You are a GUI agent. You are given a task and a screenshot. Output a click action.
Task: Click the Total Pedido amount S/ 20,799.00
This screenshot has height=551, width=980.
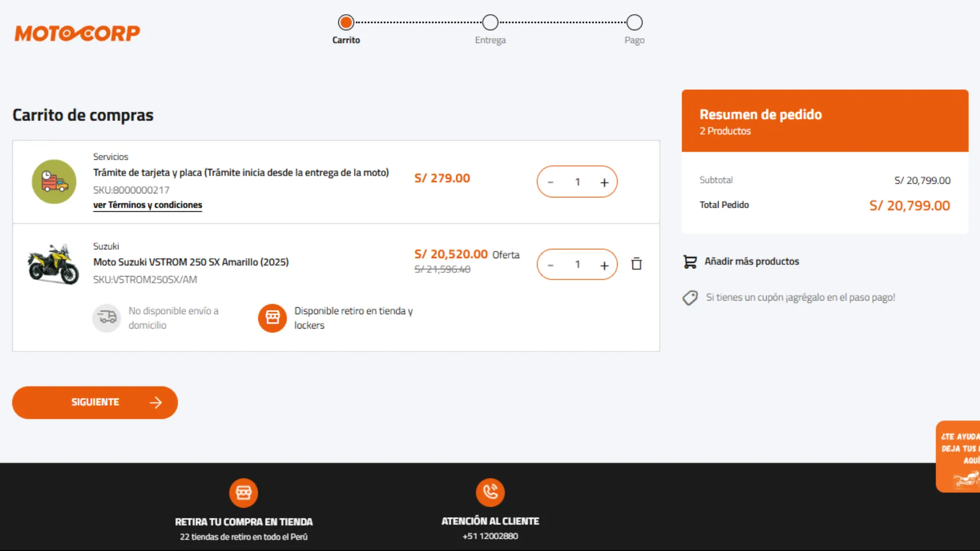point(910,206)
